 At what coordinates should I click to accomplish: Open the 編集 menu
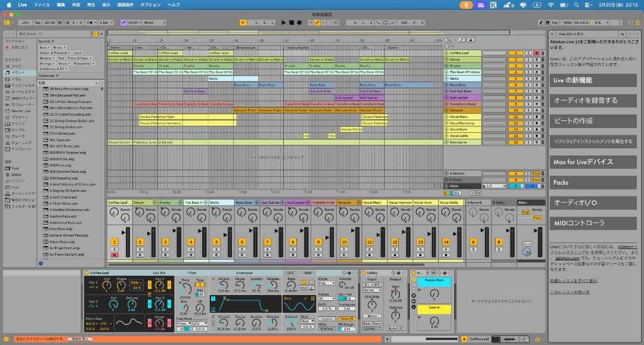click(x=61, y=5)
